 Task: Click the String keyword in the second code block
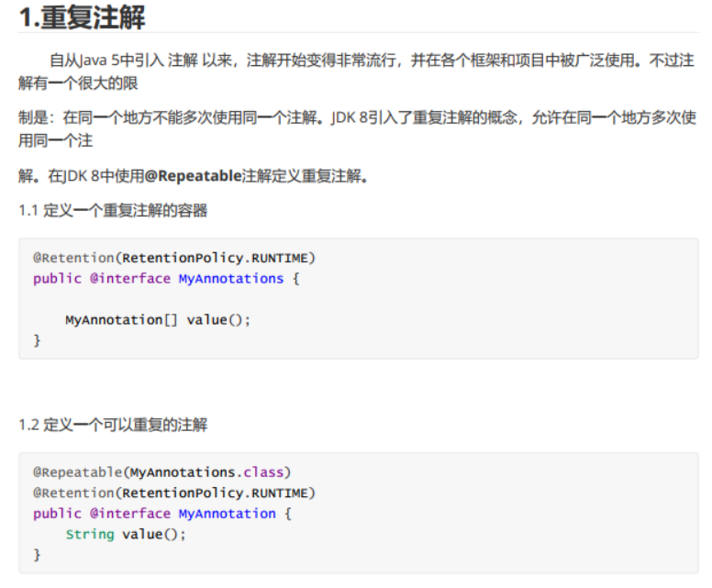89,534
